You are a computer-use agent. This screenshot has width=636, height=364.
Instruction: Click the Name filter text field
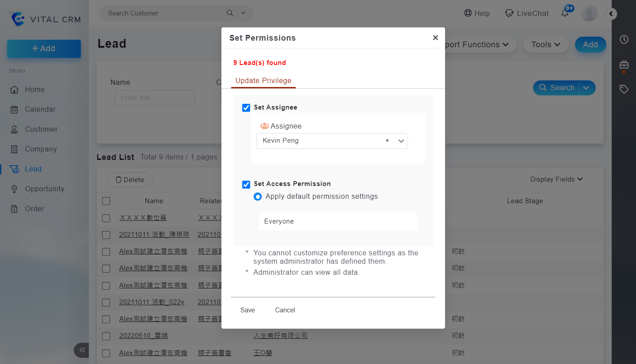click(x=154, y=98)
